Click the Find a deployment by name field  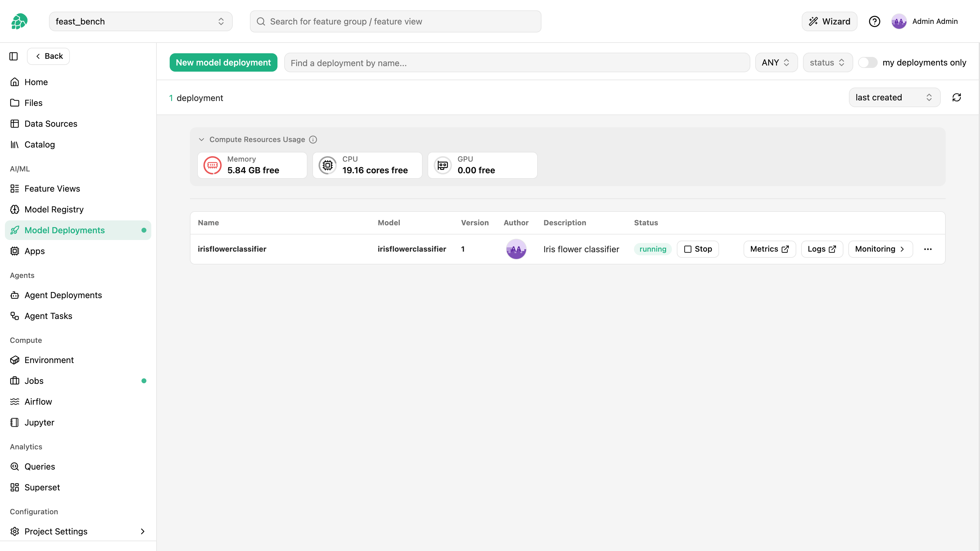[517, 63]
